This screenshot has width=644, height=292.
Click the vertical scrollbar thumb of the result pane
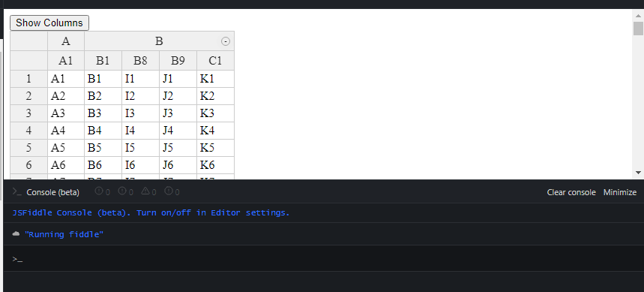[x=638, y=29]
